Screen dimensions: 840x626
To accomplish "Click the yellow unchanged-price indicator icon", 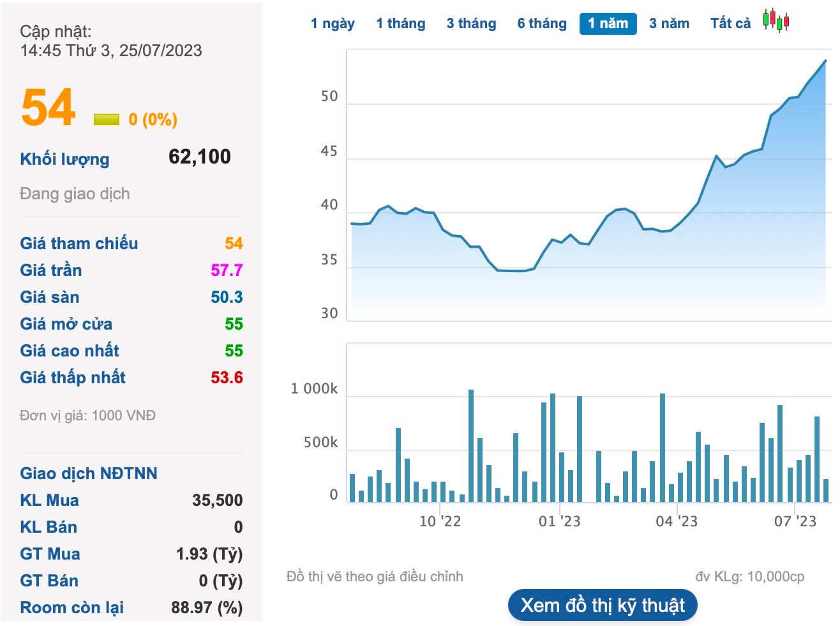I will [107, 119].
